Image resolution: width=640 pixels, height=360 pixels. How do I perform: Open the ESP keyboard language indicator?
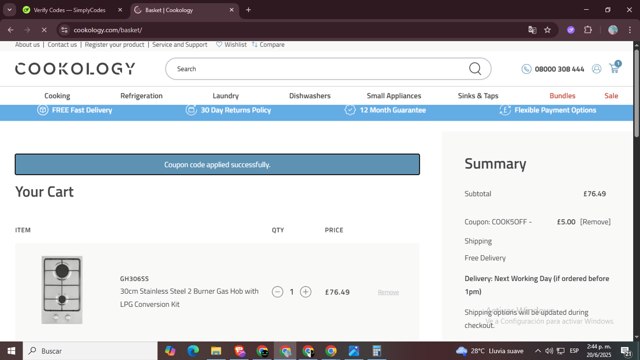[574, 351]
